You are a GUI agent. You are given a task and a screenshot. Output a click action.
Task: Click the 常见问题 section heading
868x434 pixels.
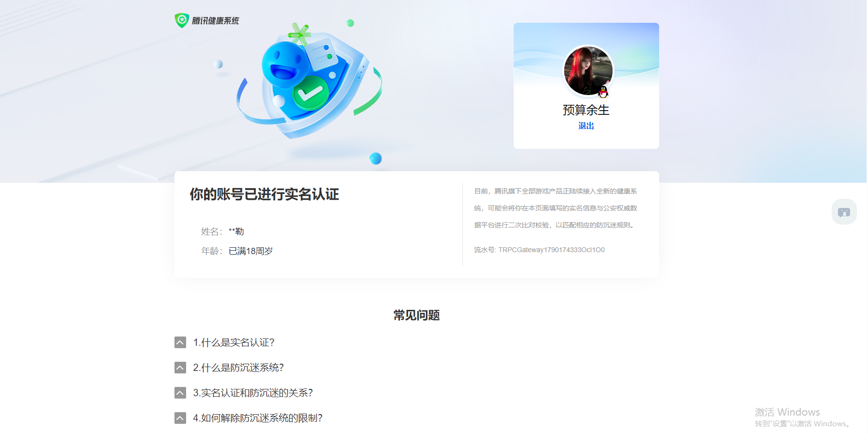417,315
